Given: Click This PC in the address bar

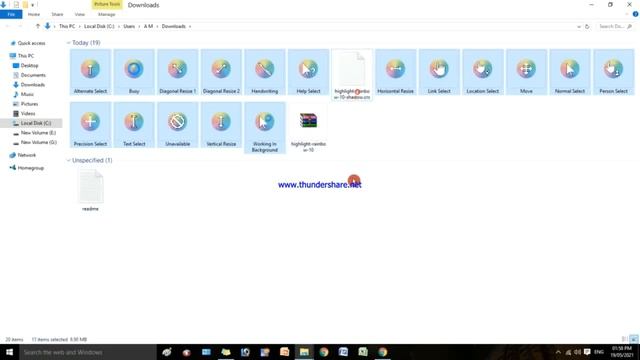Looking at the screenshot, I should (67, 26).
